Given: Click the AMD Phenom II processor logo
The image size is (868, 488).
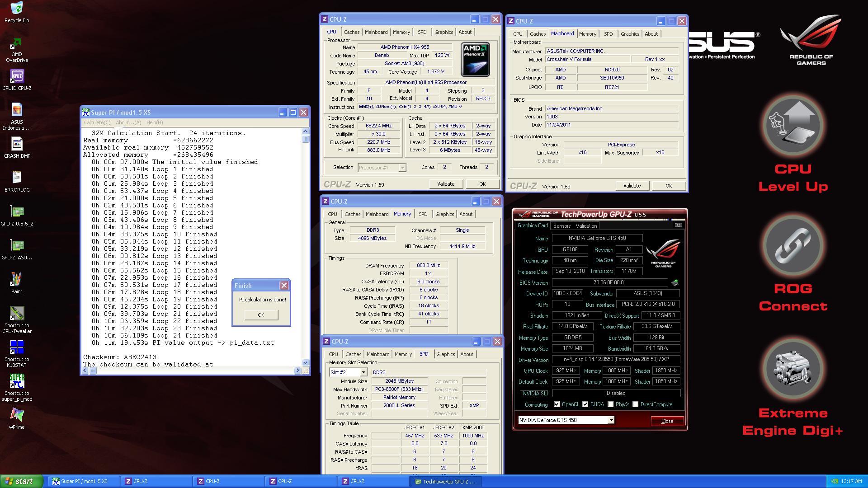Looking at the screenshot, I should (475, 59).
